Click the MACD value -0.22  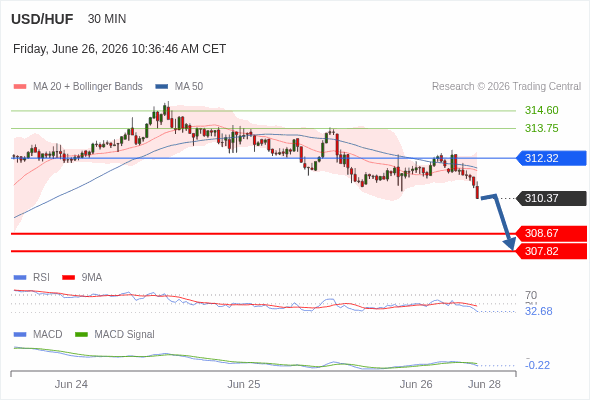point(537,365)
